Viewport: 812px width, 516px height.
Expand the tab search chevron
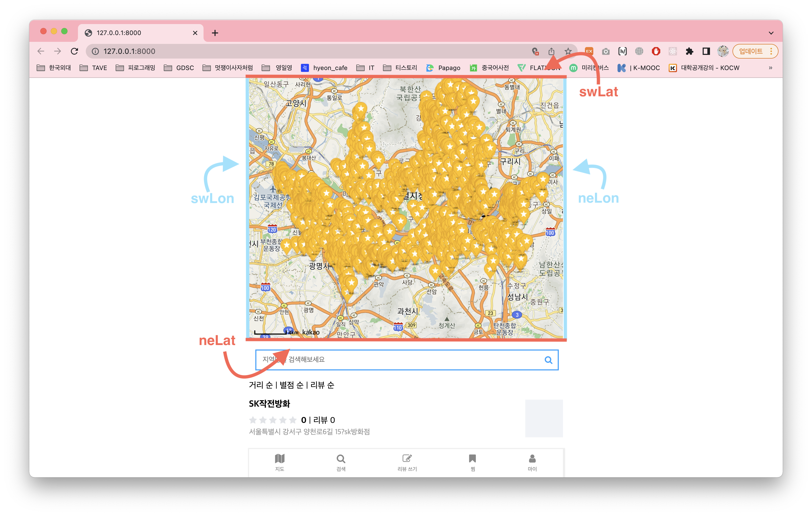[x=771, y=33]
